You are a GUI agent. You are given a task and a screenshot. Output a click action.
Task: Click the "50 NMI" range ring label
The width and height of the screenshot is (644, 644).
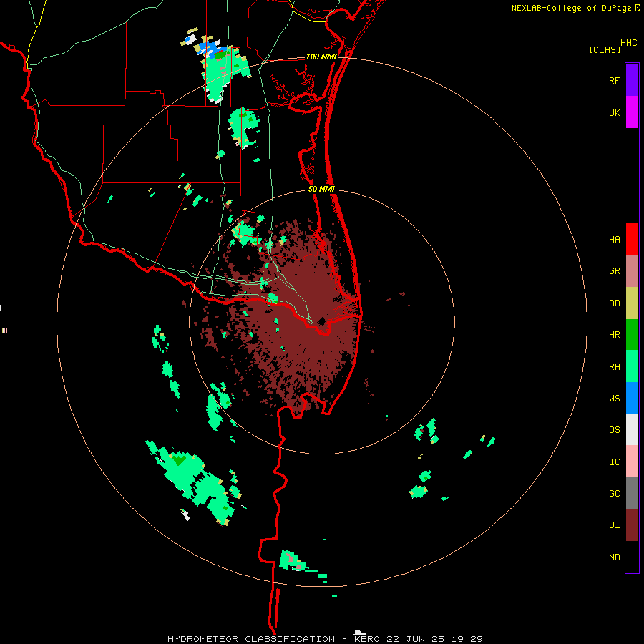[x=321, y=189]
